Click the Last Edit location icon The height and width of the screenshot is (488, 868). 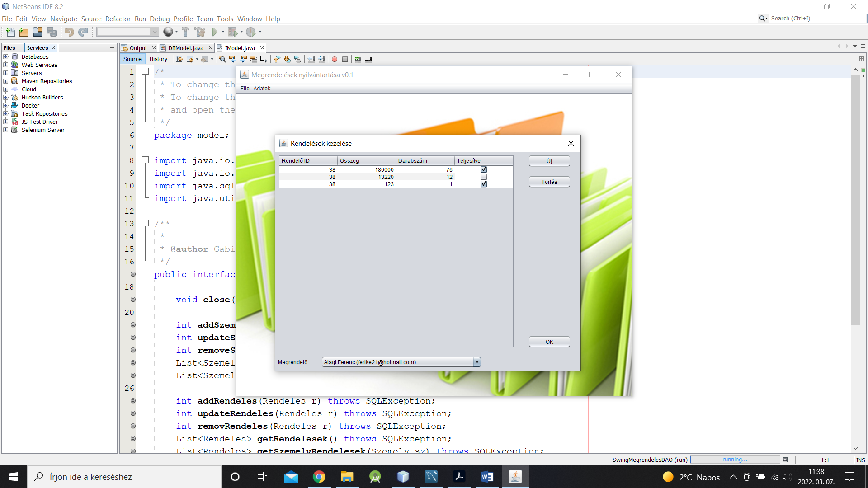click(x=179, y=59)
